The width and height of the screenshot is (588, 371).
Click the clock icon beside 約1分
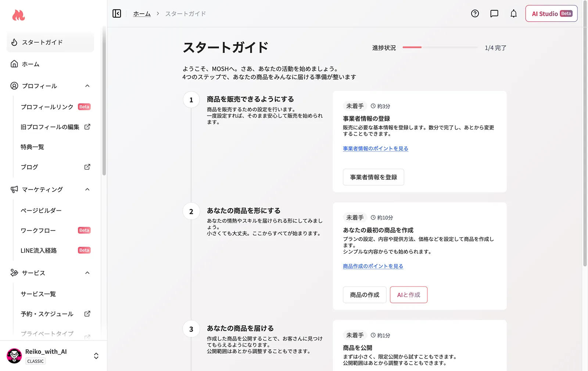373,335
